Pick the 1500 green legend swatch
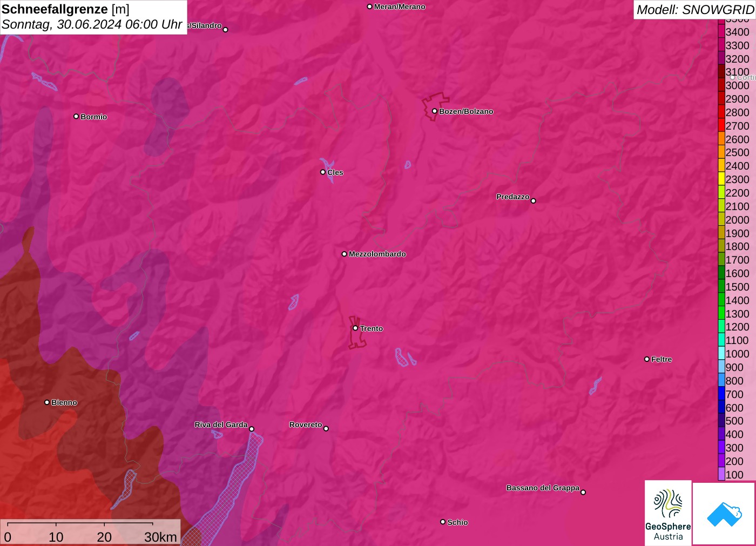This screenshot has width=756, height=546. pyautogui.click(x=721, y=286)
